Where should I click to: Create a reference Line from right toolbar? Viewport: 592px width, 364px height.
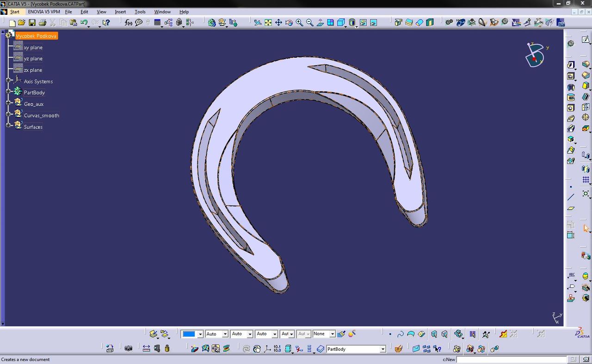571,197
